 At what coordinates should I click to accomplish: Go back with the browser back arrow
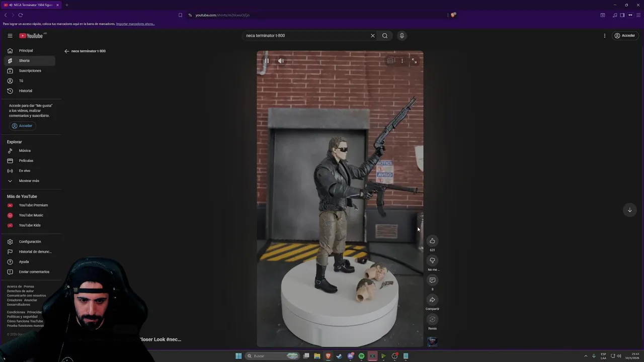point(6,15)
